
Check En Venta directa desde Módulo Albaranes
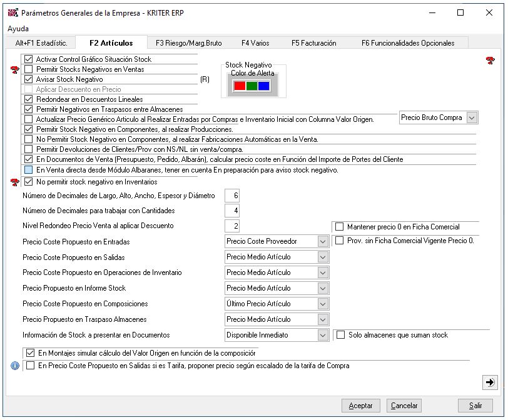click(29, 170)
